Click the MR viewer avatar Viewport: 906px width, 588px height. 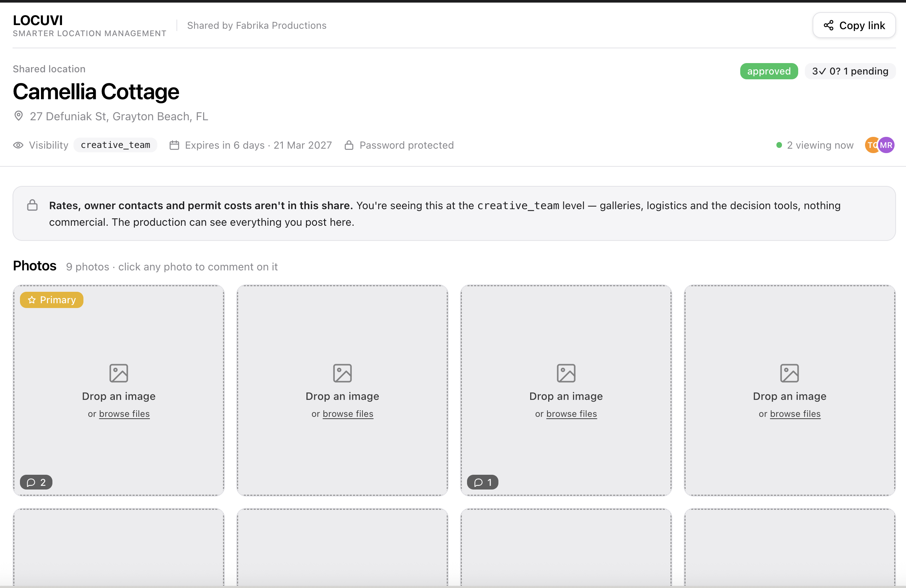[x=886, y=145]
